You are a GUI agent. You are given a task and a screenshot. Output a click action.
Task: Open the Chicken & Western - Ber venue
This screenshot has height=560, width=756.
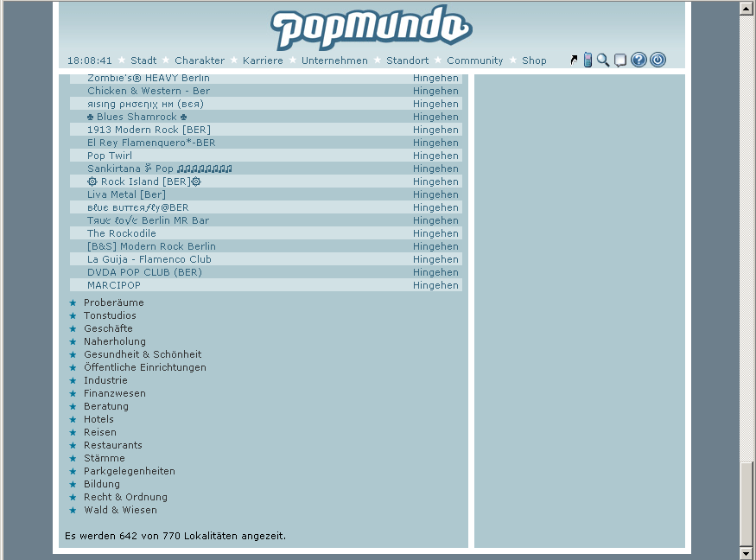pyautogui.click(x=149, y=91)
